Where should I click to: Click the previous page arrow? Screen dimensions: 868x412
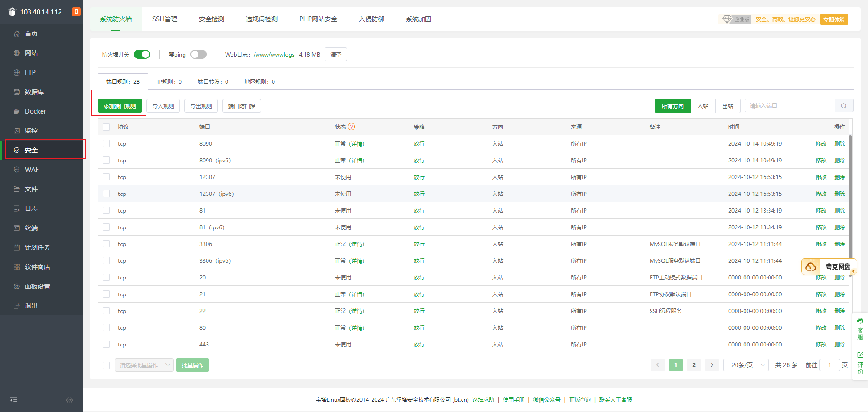658,365
